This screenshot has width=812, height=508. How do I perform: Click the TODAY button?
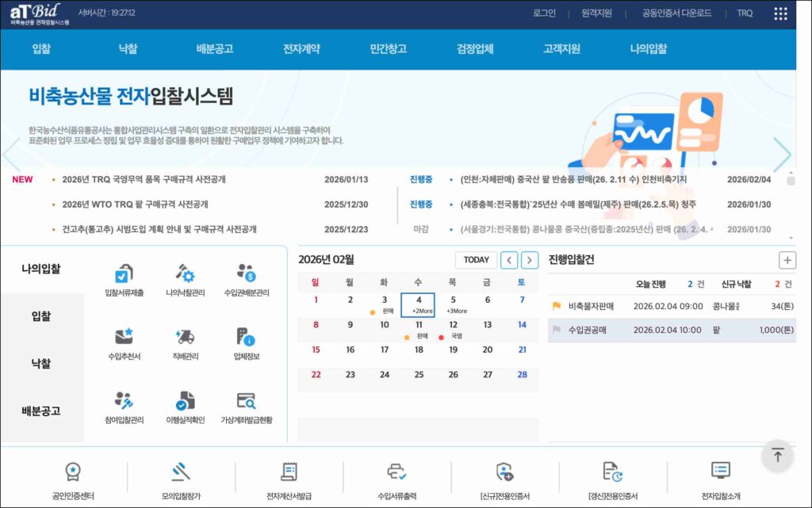(x=476, y=260)
